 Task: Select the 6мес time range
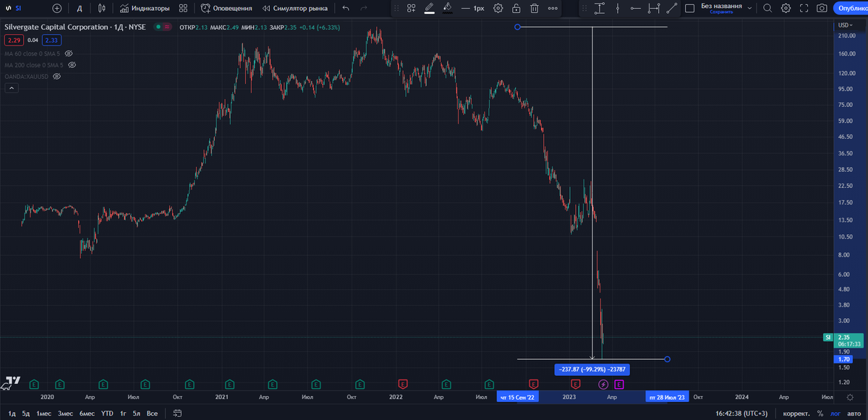[x=88, y=413]
